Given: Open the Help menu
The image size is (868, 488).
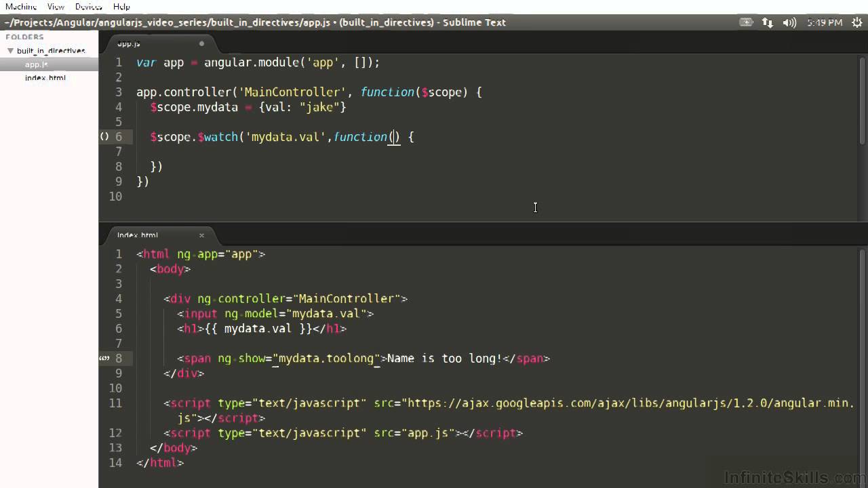Looking at the screenshot, I should tap(121, 6).
